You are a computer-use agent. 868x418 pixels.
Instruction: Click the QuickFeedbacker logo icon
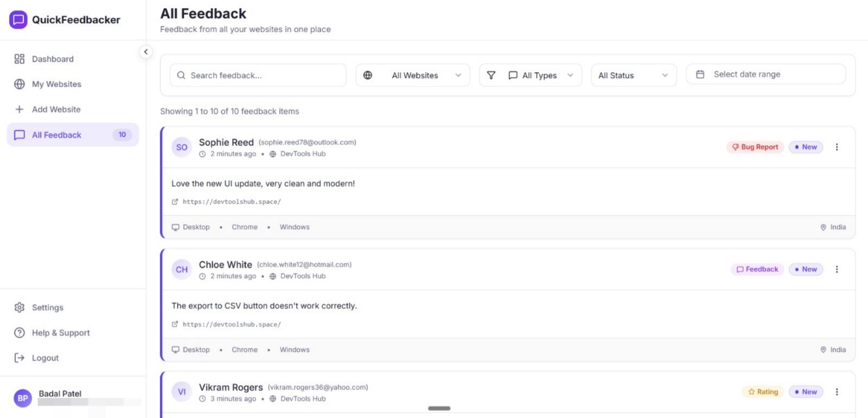(x=18, y=20)
